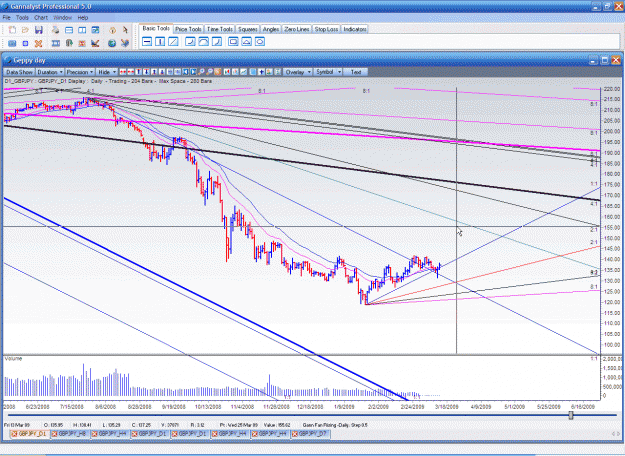The height and width of the screenshot is (456, 625).
Task: Select the Basic Tools tab
Action: point(156,28)
